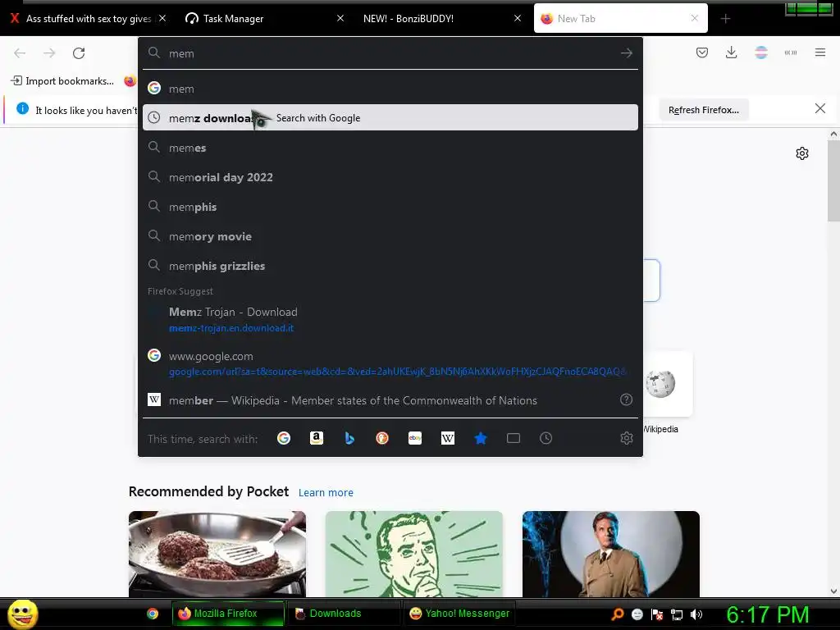This screenshot has height=630, width=840.
Task: Dismiss the refresh notification bar
Action: coord(819,109)
